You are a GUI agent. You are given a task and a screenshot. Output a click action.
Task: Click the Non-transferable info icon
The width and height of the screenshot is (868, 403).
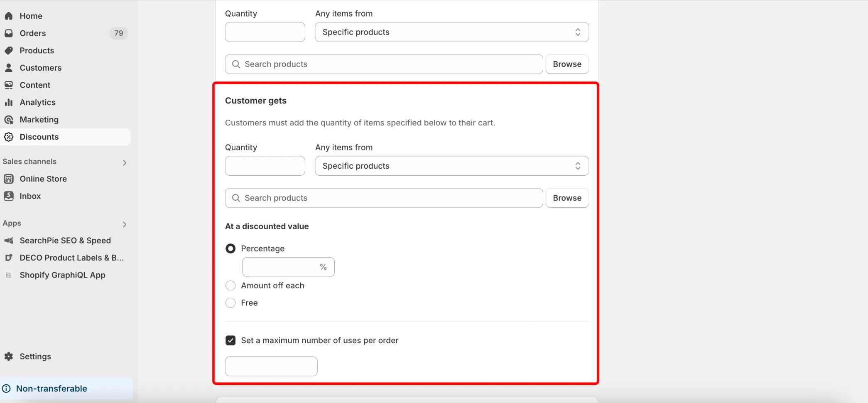(7, 388)
